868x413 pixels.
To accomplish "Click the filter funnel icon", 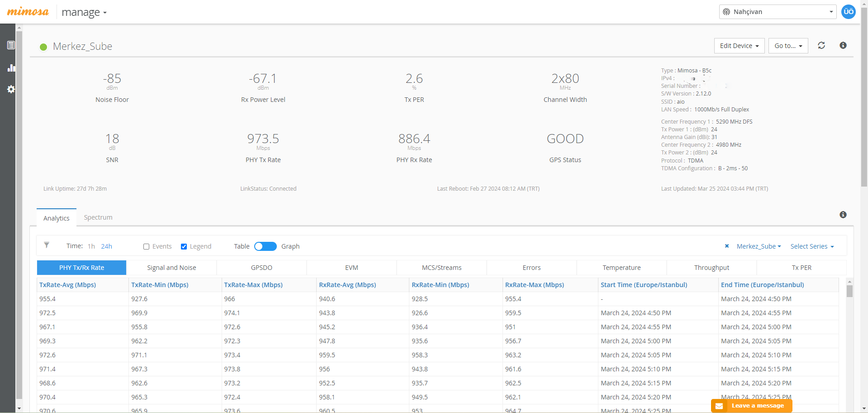I will click(47, 245).
